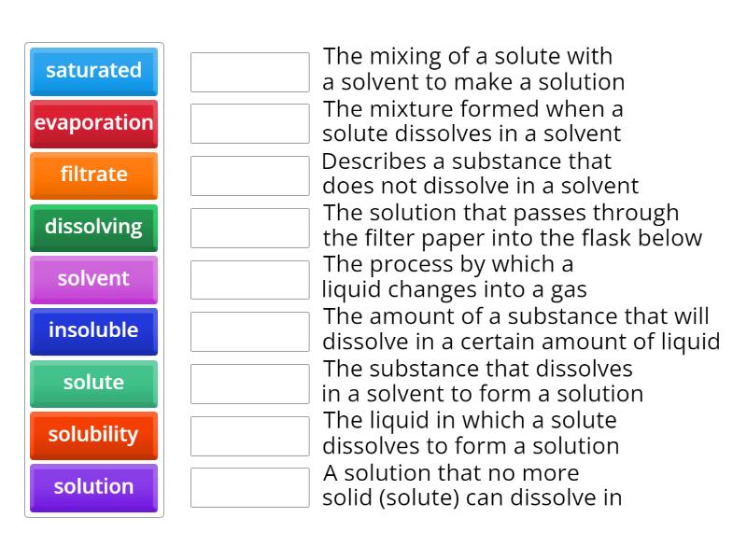This screenshot has width=747, height=560.
Task: Click the blank next to "no more solid can dissolve"
Action: (248, 485)
